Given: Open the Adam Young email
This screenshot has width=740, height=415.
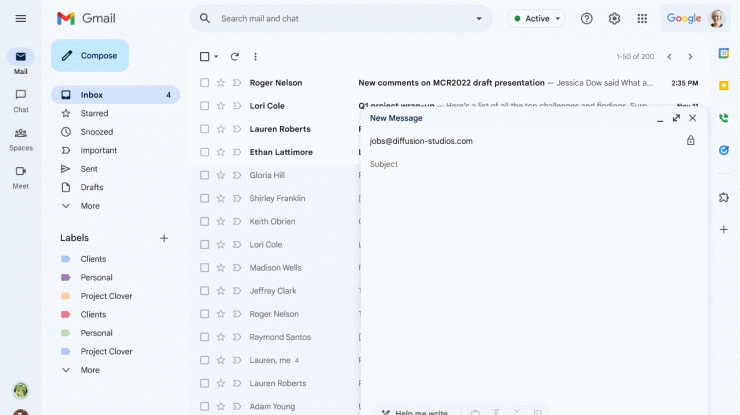Looking at the screenshot, I should (x=272, y=407).
